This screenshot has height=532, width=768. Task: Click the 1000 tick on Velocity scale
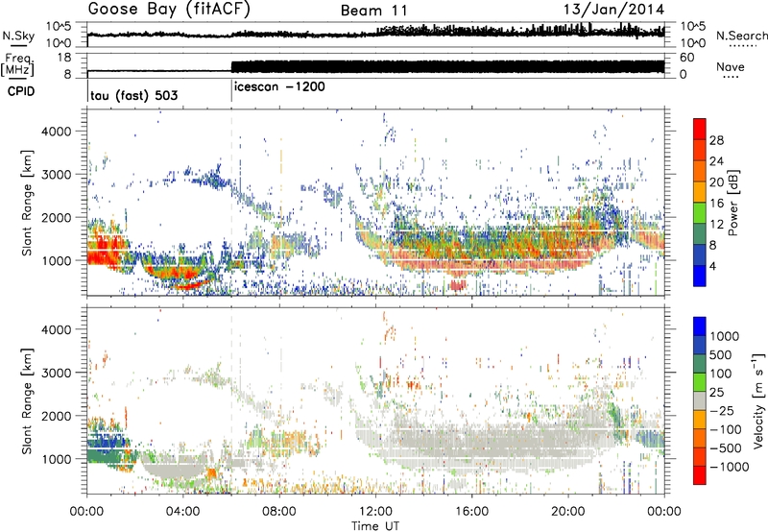click(725, 336)
